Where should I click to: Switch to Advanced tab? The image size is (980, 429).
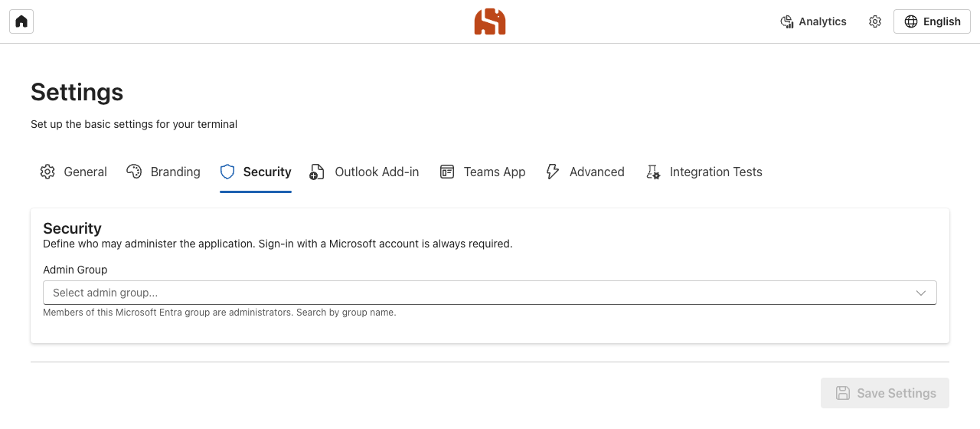[x=585, y=172]
